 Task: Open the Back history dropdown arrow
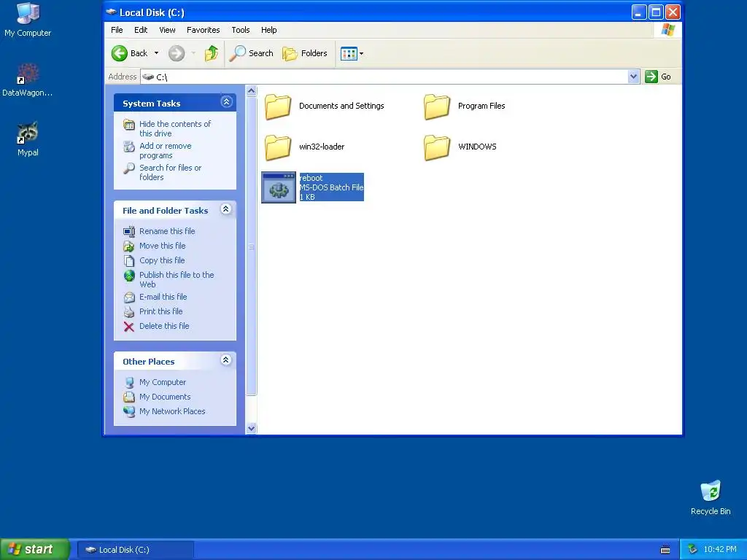point(156,53)
